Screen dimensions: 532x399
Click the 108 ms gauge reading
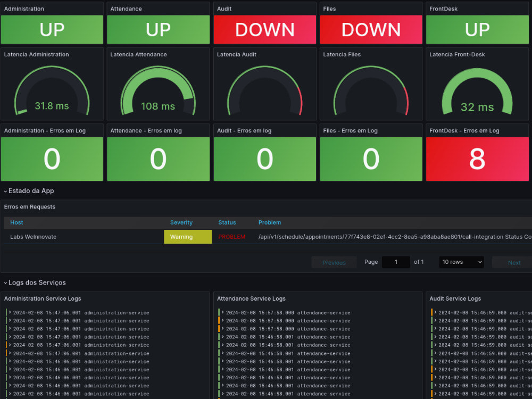point(158,106)
